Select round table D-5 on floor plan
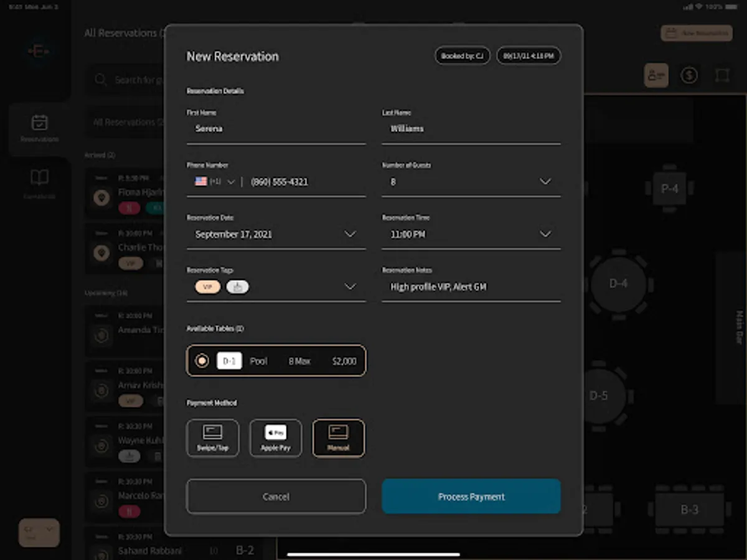The width and height of the screenshot is (747, 560). (x=599, y=395)
